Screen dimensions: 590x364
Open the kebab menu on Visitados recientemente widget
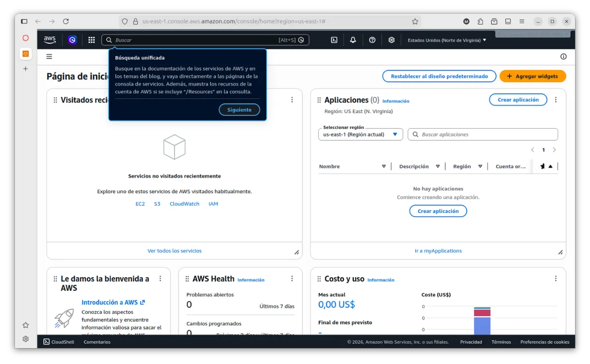(292, 100)
